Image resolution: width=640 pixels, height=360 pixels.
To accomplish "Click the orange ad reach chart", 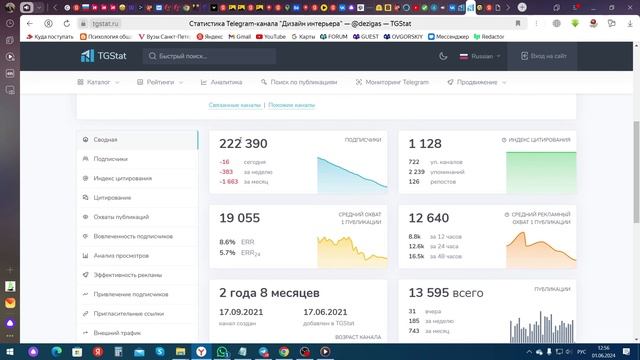I will (x=541, y=250).
